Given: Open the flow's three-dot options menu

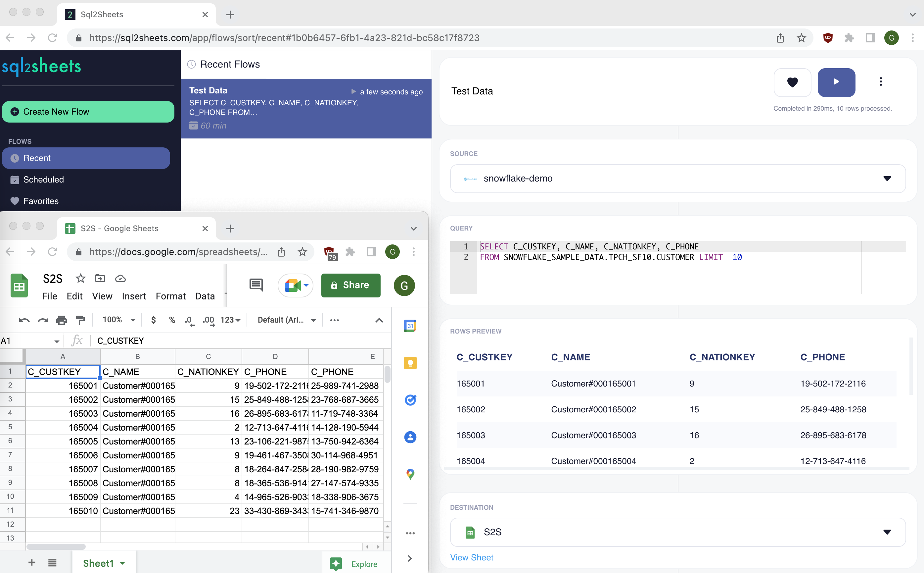Looking at the screenshot, I should coord(880,82).
